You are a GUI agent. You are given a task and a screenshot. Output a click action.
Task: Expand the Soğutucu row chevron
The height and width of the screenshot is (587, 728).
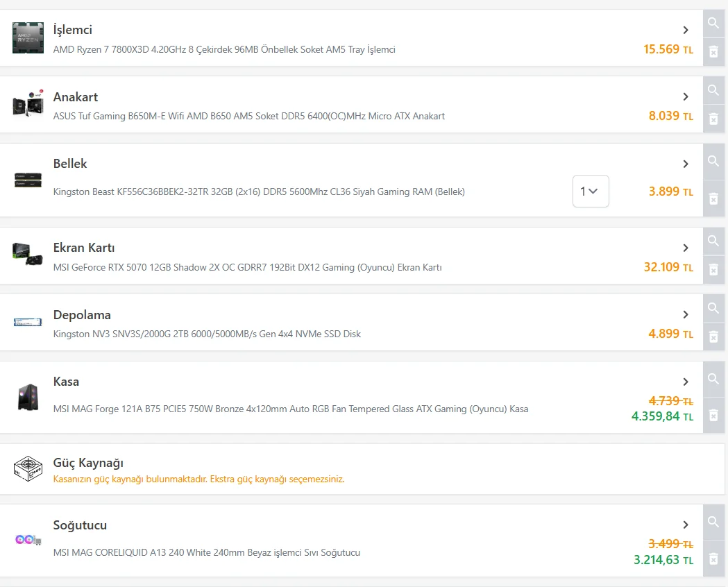686,525
